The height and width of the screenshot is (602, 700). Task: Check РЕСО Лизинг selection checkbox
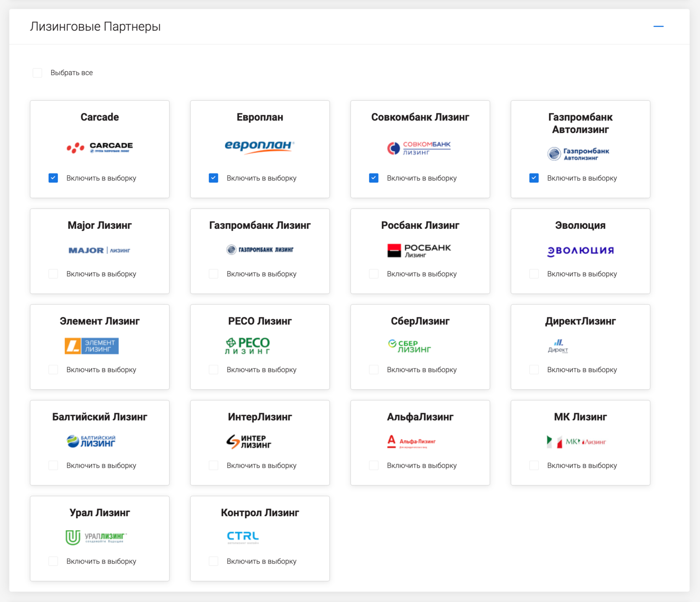pos(213,370)
